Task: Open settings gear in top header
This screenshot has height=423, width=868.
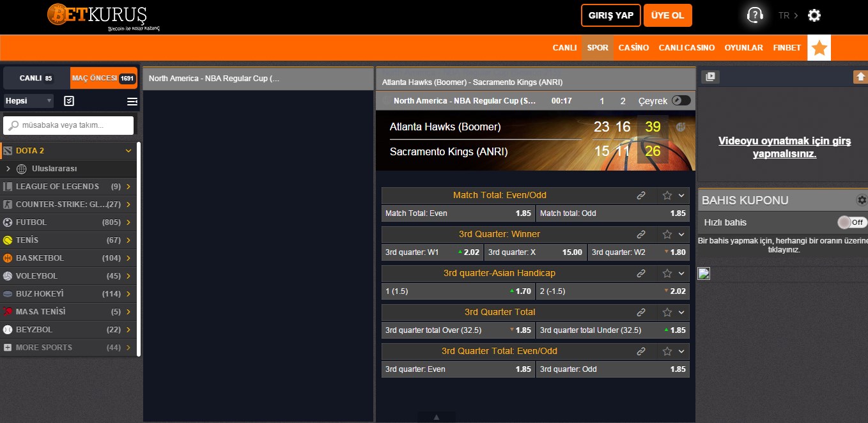Action: click(x=814, y=16)
